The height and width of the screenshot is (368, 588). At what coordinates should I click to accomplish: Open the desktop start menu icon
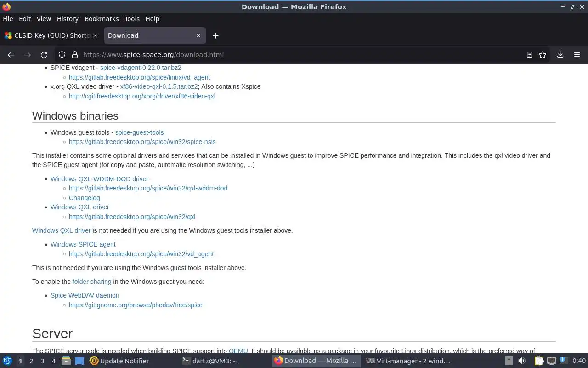(x=7, y=361)
